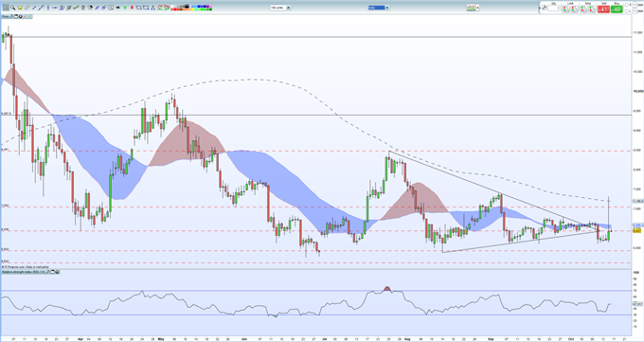This screenshot has width=644, height=342.
Task: Select the cursor pointer tool
Action: click(7, 8)
